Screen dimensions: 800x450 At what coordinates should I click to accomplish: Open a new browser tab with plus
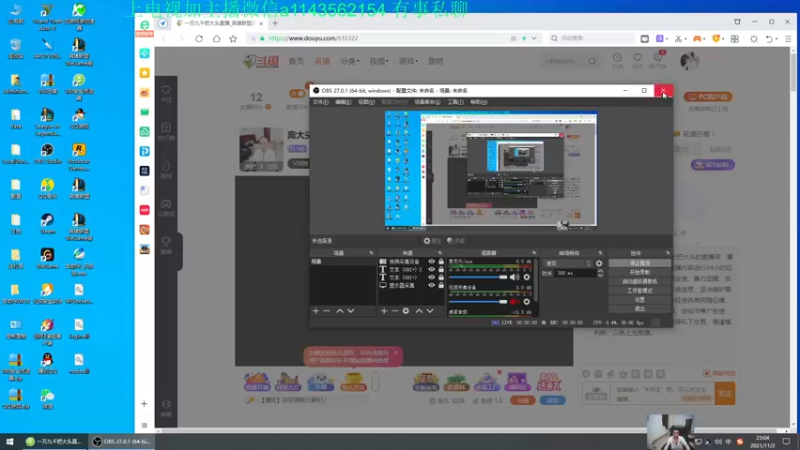point(275,23)
